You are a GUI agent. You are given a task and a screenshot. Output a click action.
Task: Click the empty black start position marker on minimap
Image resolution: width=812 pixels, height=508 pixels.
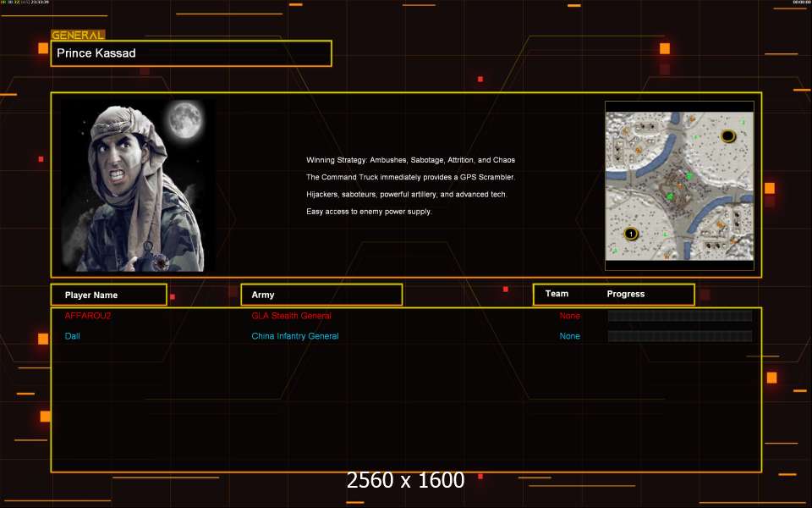click(x=727, y=136)
